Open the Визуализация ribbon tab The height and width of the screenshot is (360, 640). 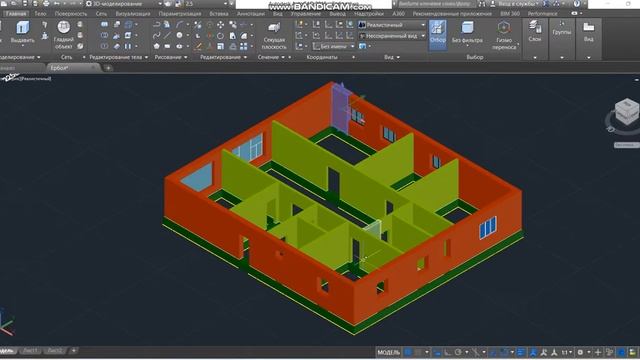point(133,13)
